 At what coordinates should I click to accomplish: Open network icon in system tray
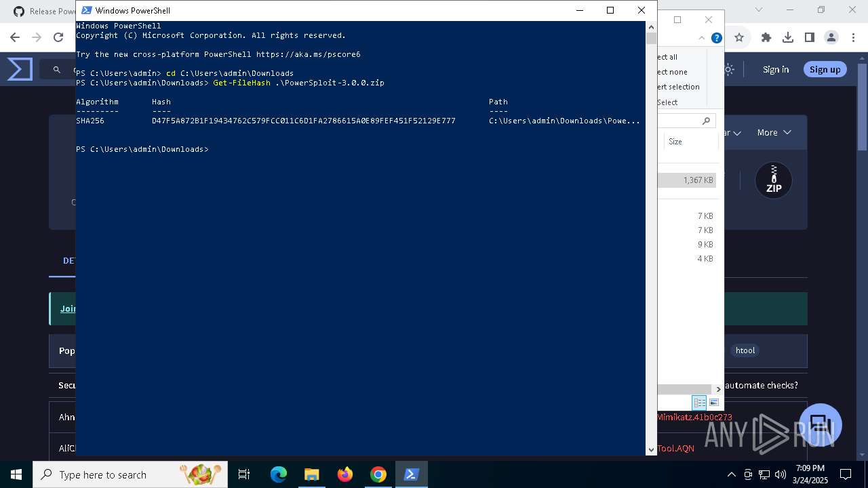pos(764,474)
